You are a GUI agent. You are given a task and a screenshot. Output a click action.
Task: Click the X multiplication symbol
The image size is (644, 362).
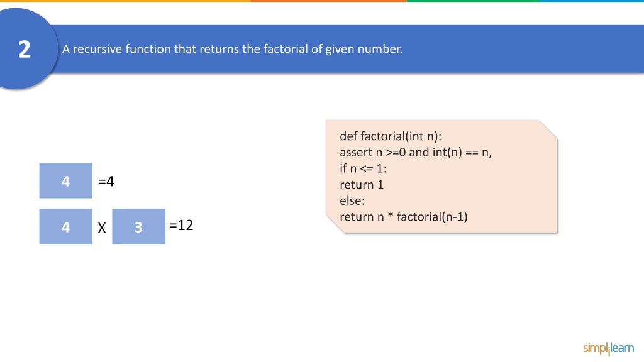click(x=102, y=228)
